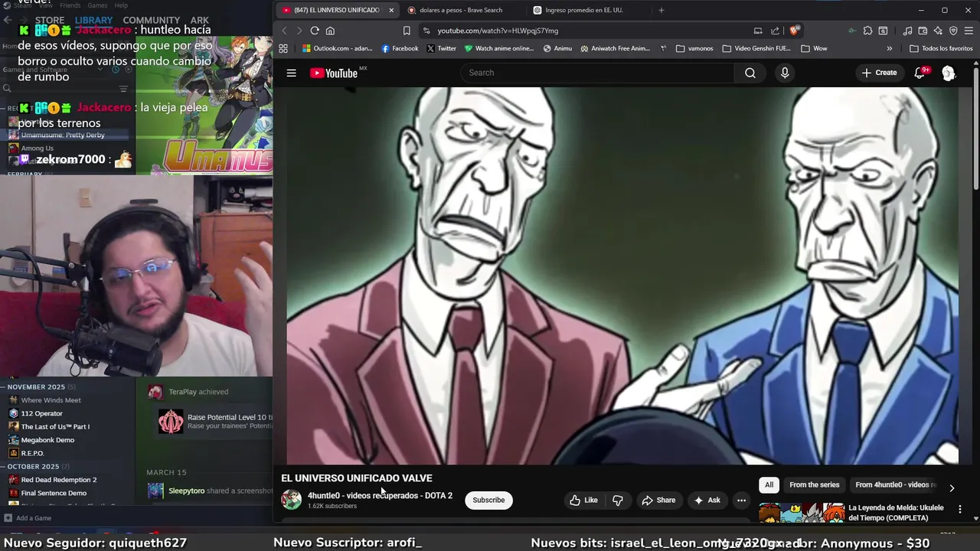Open the YouTube hamburger guide menu
The height and width of the screenshot is (551, 980).
click(x=291, y=73)
